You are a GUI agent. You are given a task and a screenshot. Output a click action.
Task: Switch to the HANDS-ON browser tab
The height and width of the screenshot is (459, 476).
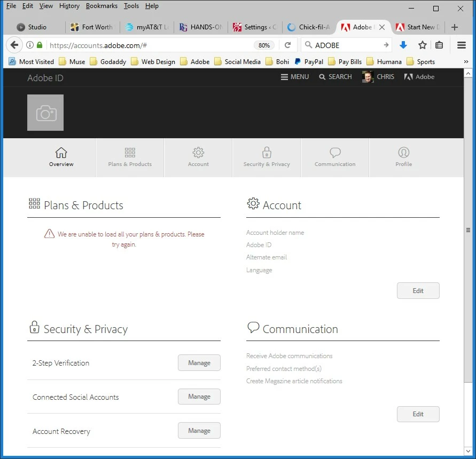201,27
